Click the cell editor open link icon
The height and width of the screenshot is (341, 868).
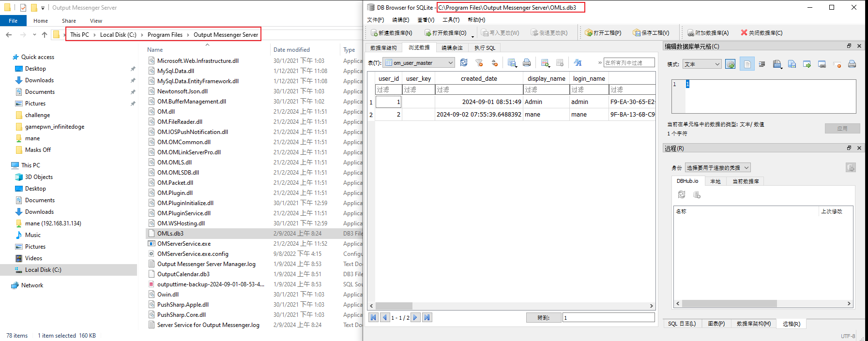point(822,64)
